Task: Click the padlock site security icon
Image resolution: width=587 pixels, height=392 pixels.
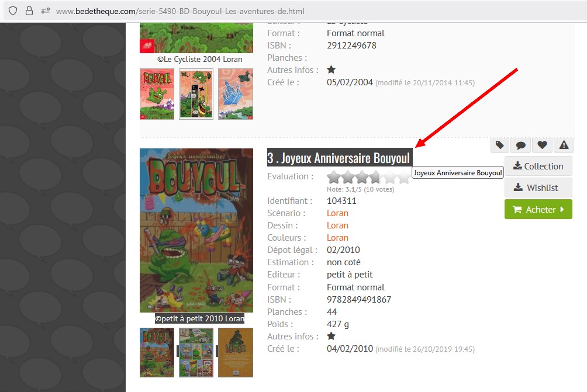Action: click(29, 11)
